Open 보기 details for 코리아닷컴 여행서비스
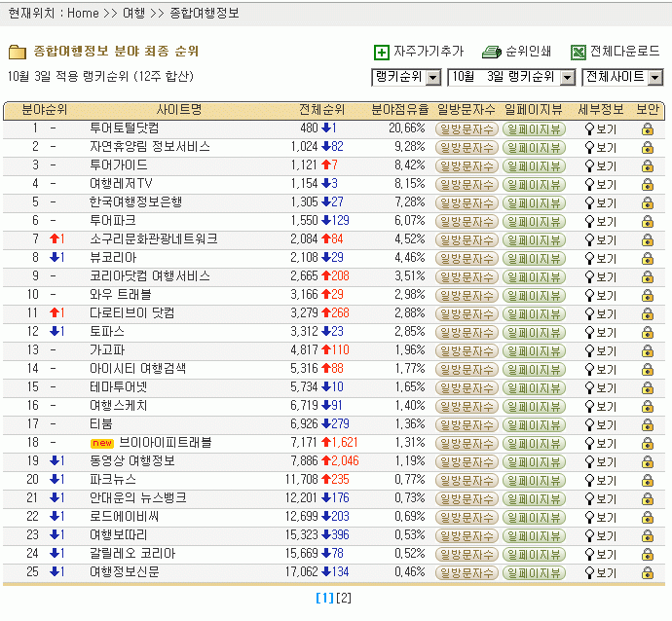672x621 pixels. 601,277
